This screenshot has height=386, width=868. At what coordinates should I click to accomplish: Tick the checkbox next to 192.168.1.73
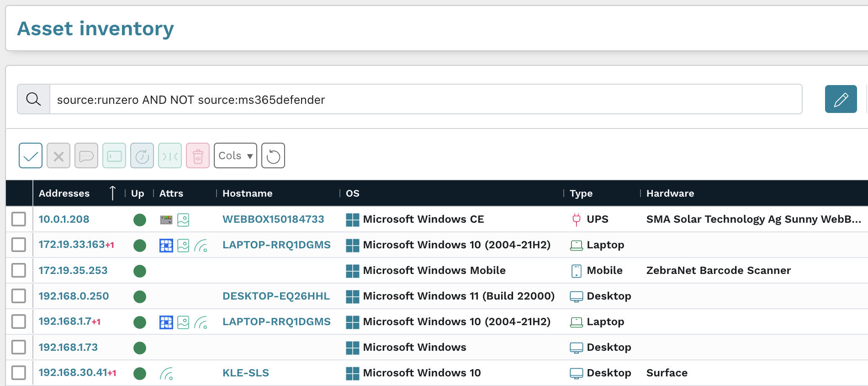coord(19,347)
